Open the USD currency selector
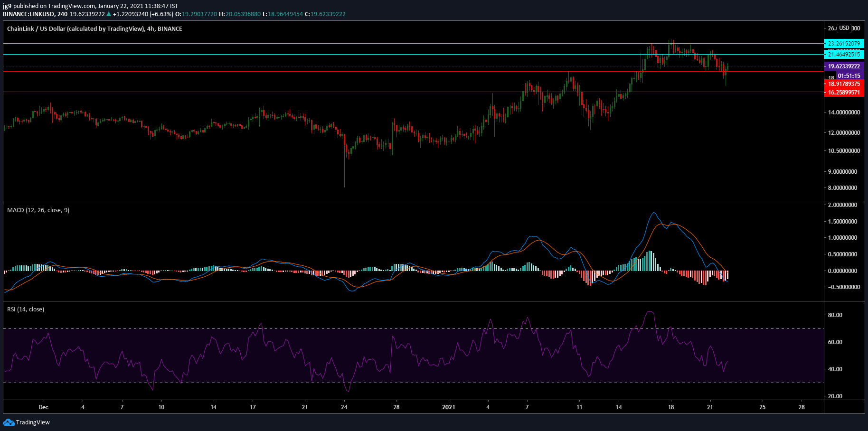Viewport: 868px width, 431px height. pos(844,28)
